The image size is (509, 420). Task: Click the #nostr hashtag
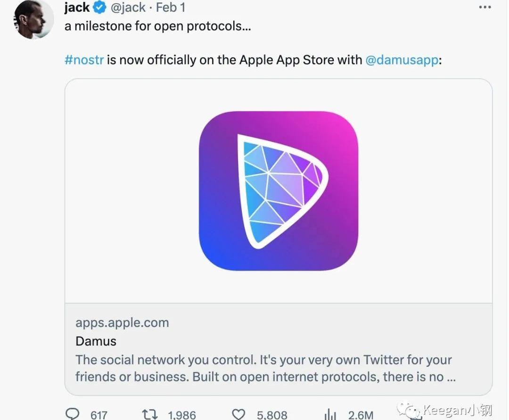tap(84, 60)
